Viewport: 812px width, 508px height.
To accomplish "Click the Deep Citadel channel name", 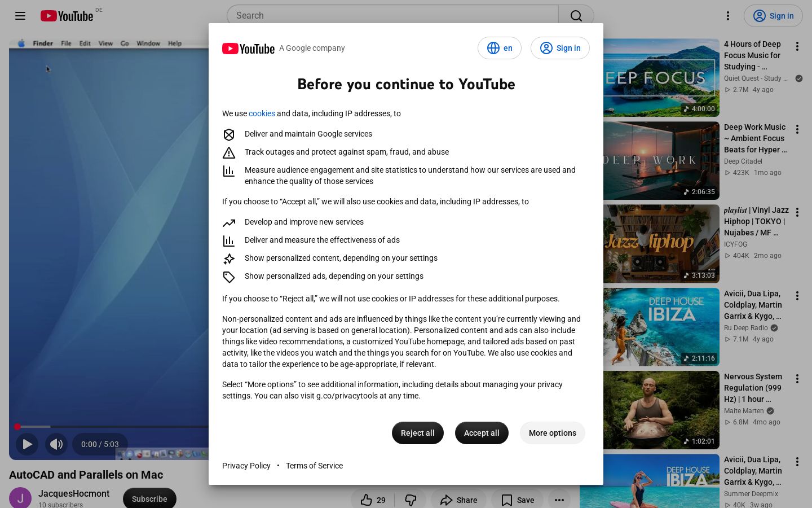I will (x=743, y=161).
